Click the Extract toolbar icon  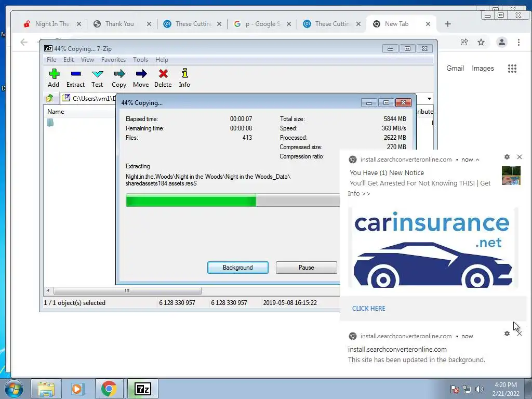pos(75,78)
